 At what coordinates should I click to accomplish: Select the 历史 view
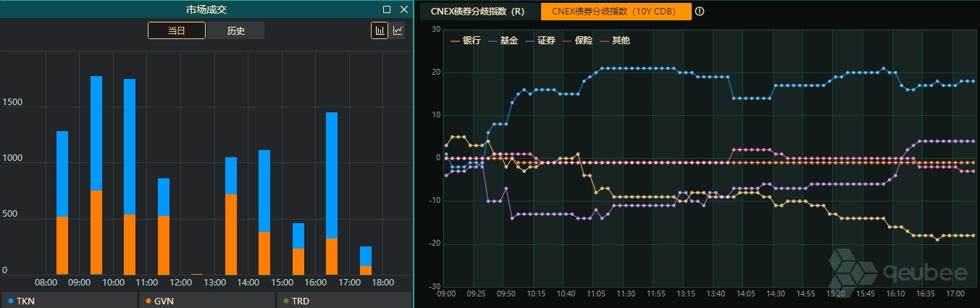(236, 30)
